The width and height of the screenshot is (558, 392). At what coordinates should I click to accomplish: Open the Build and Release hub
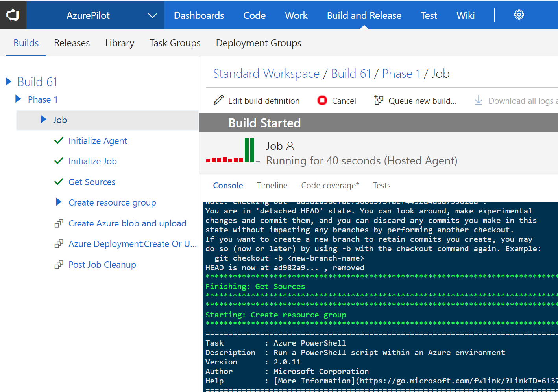(x=364, y=15)
